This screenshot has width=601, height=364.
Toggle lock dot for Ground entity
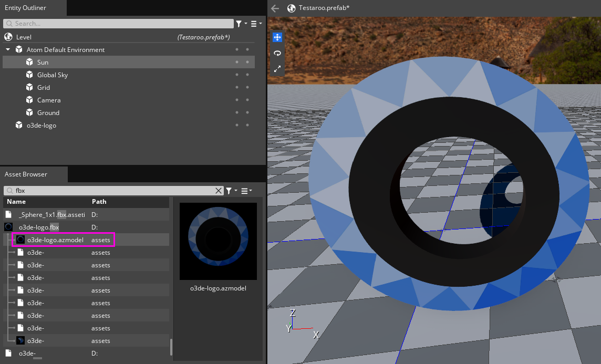point(247,112)
